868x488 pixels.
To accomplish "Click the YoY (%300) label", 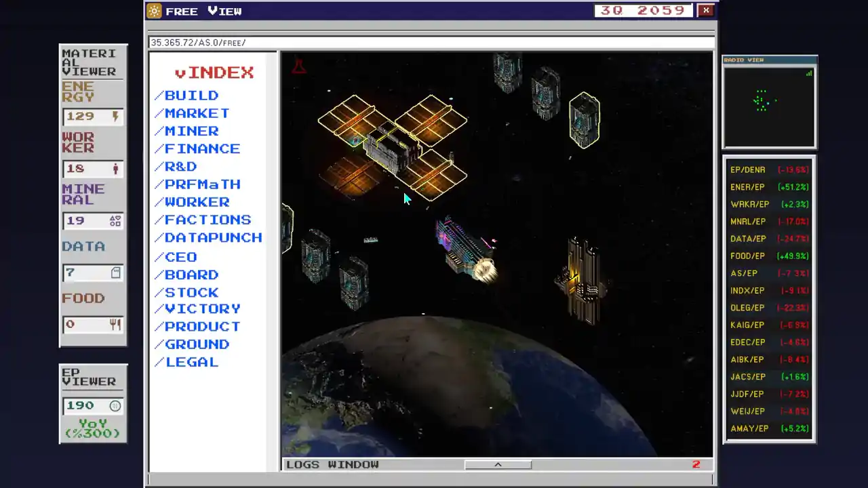I will 93,428.
